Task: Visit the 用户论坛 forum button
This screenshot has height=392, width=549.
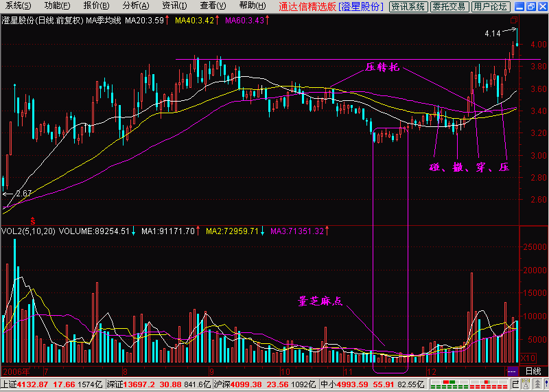Action: [490, 7]
